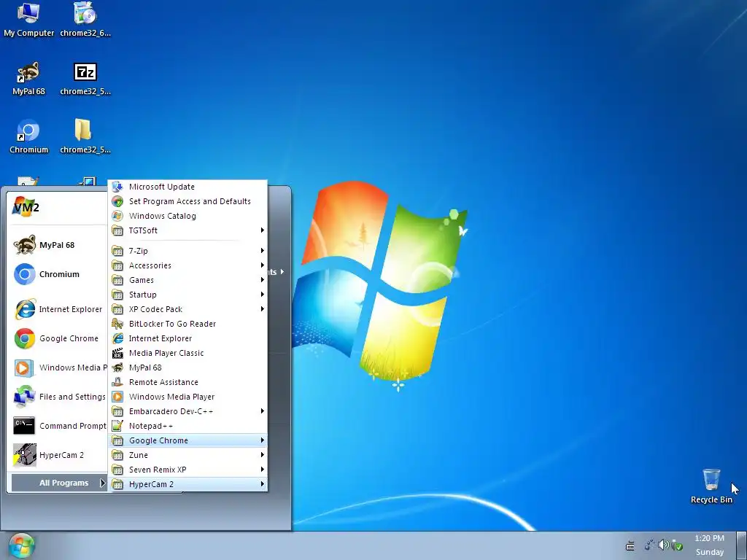Click the All Programs button
This screenshot has width=747, height=560.
(59, 483)
